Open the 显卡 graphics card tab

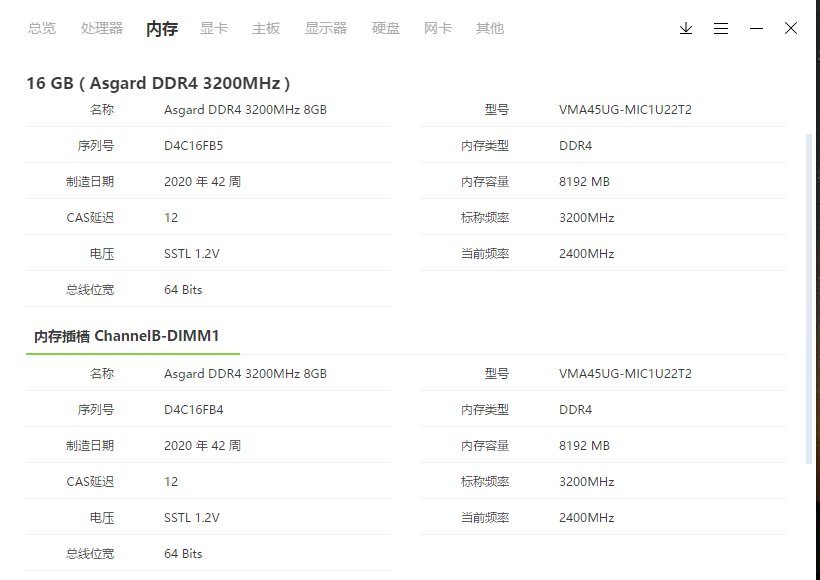(x=214, y=28)
